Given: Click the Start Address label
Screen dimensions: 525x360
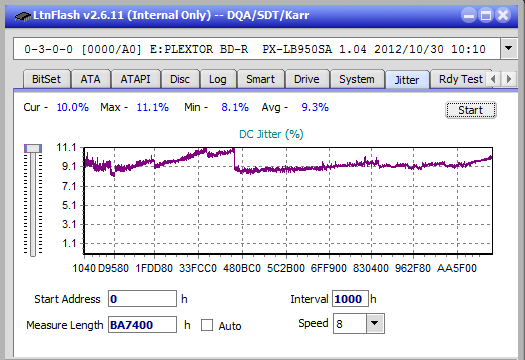Looking at the screenshot, I should 67,299.
